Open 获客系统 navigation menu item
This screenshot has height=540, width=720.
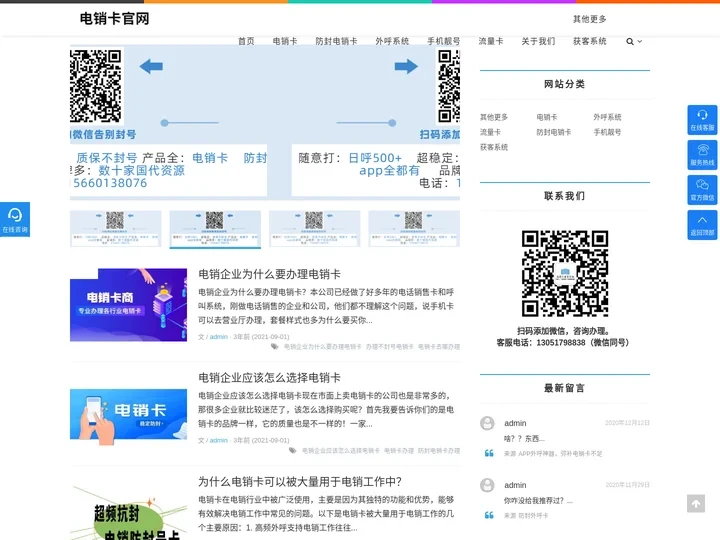pyautogui.click(x=590, y=41)
